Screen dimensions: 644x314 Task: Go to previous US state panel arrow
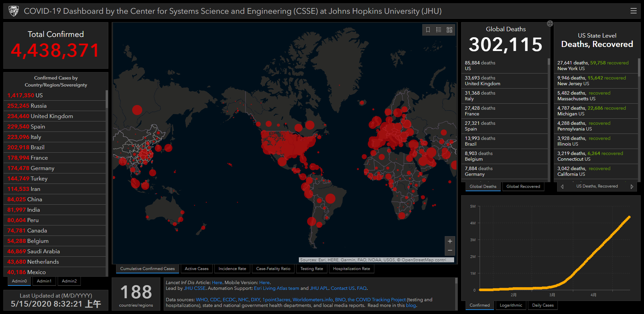562,187
